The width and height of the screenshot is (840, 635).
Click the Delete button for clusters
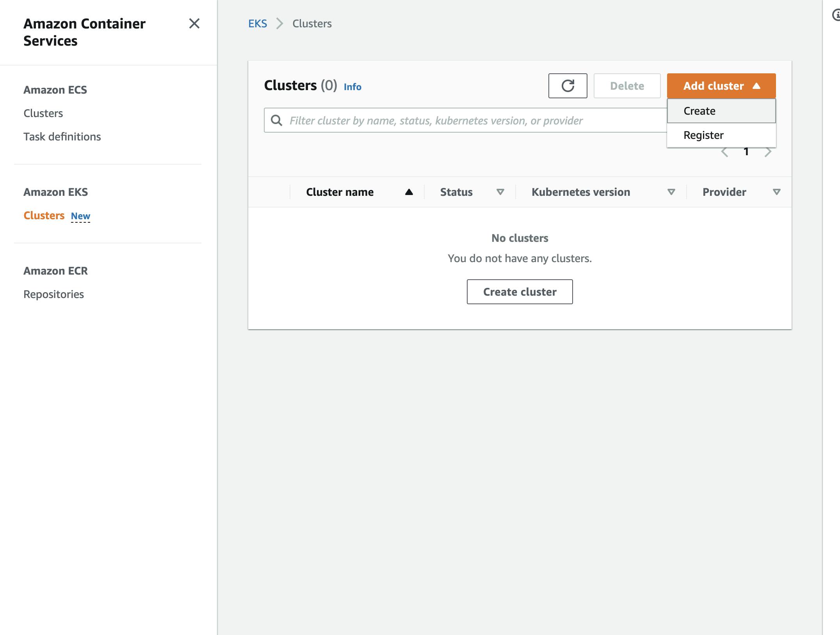[x=626, y=85]
